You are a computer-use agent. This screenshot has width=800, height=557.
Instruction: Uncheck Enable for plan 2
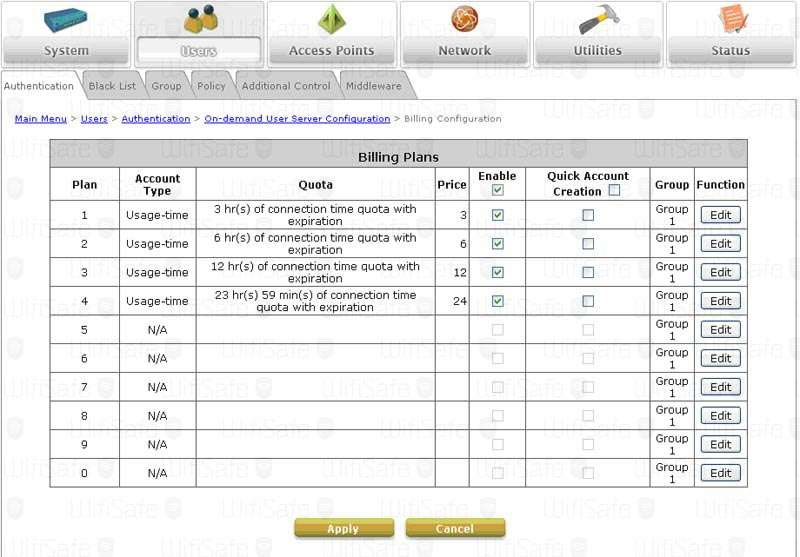click(x=497, y=244)
